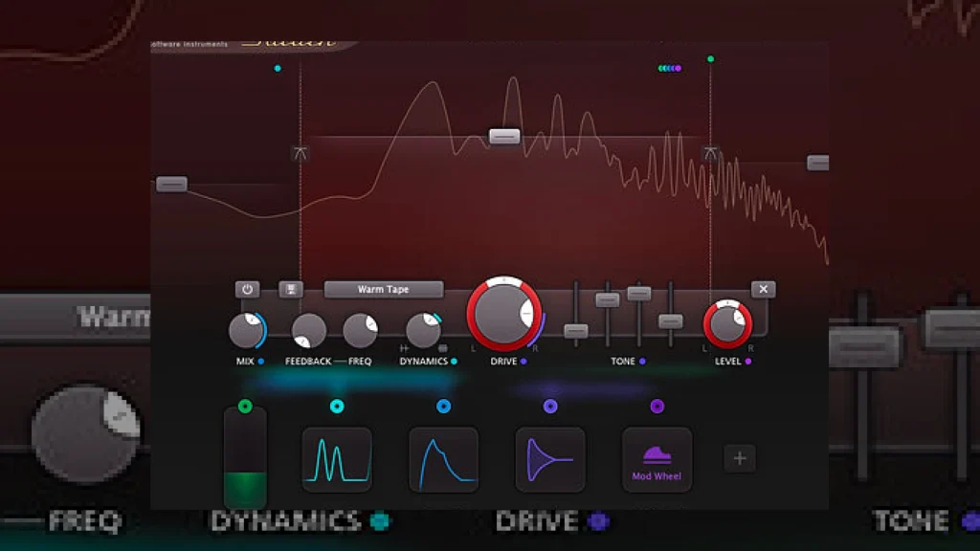Click the R label under Drive knob
This screenshot has width=980, height=551.
coord(535,348)
